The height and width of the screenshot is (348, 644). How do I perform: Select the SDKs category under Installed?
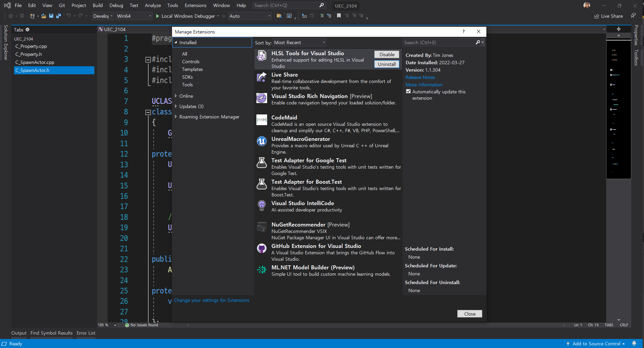point(187,77)
